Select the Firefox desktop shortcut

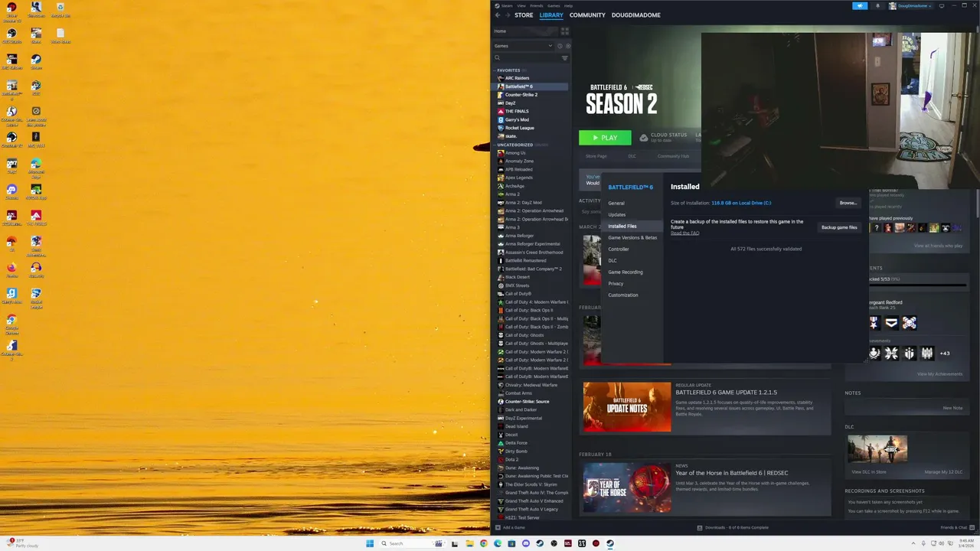(11, 269)
